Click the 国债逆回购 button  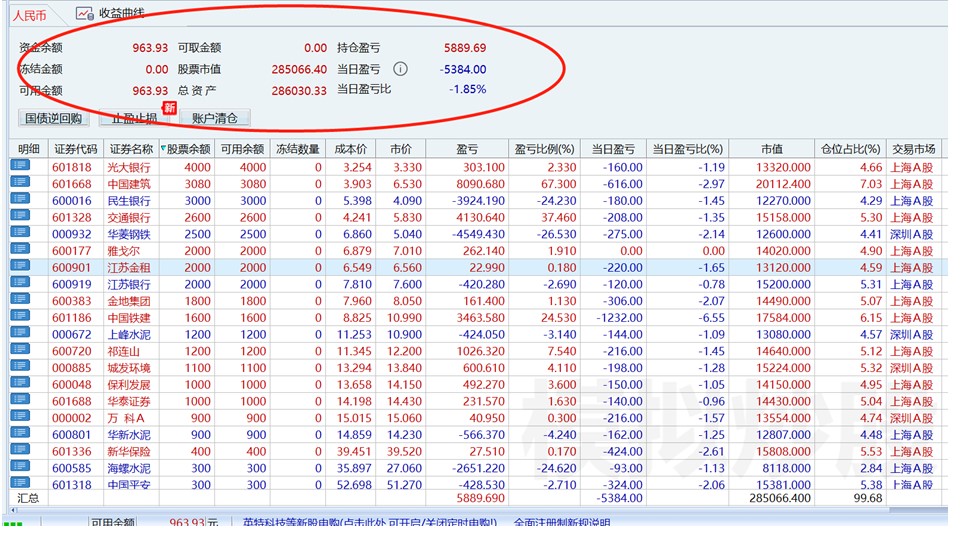click(54, 118)
